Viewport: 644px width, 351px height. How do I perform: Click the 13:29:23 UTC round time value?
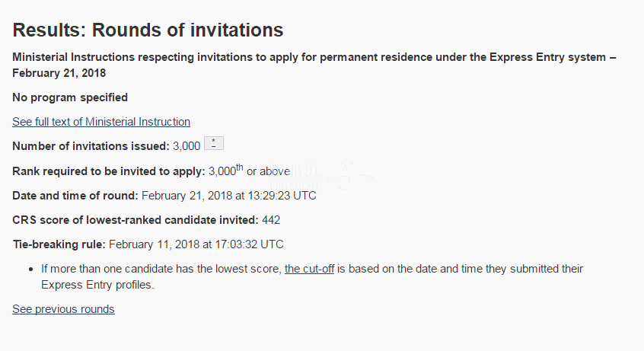pyautogui.click(x=282, y=196)
